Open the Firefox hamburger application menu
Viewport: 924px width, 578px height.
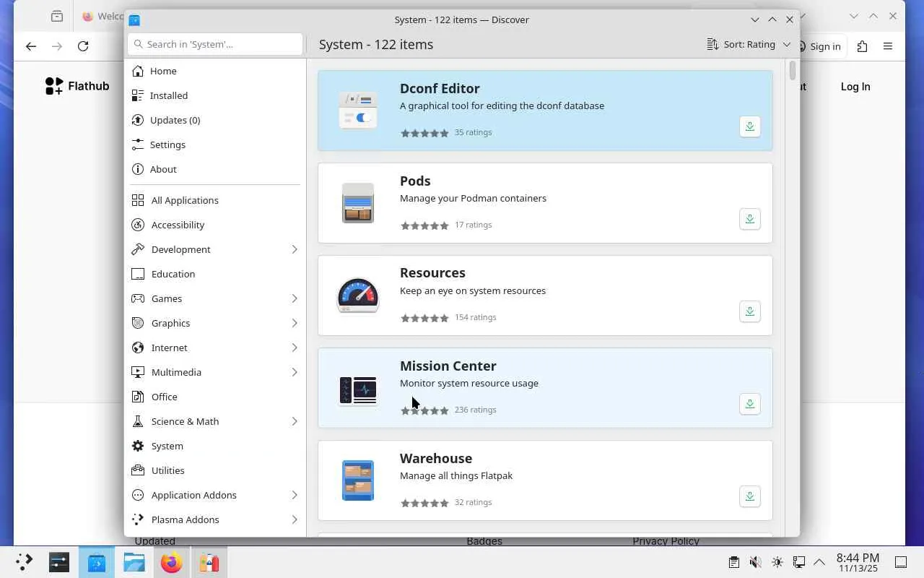pos(888,46)
